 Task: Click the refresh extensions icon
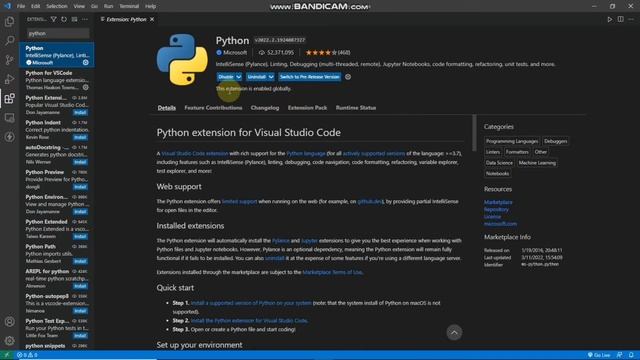coord(64,19)
